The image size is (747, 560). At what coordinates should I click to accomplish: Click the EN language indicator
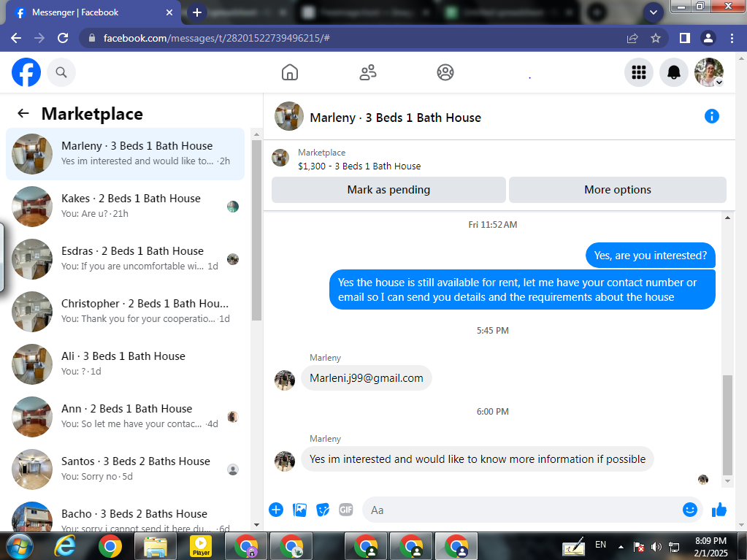point(601,545)
